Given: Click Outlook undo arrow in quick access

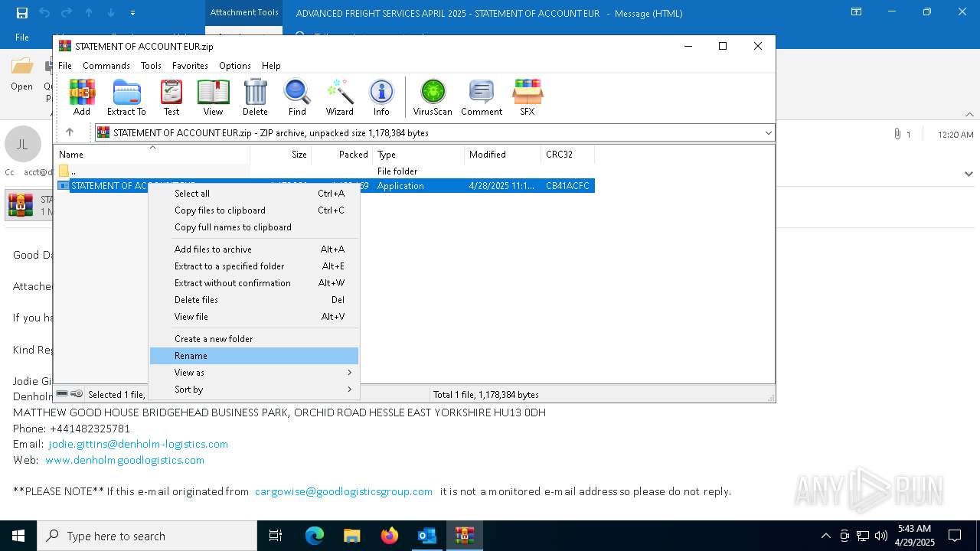Looking at the screenshot, I should (x=44, y=13).
